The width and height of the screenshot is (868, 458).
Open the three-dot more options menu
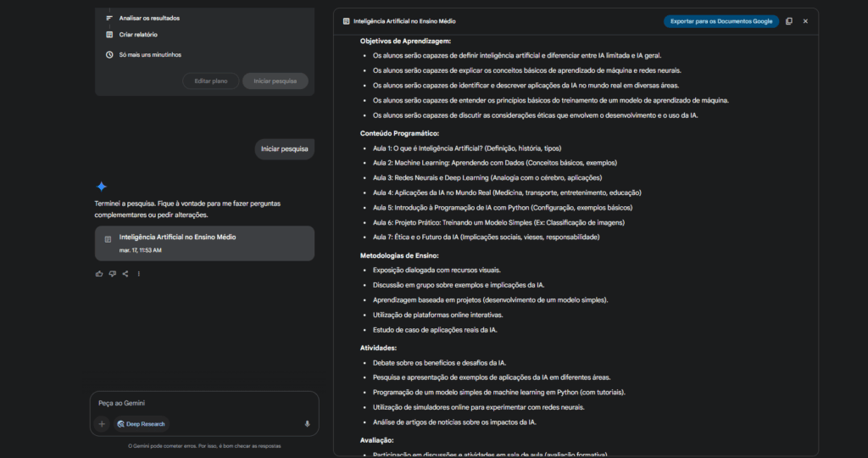pyautogui.click(x=139, y=273)
